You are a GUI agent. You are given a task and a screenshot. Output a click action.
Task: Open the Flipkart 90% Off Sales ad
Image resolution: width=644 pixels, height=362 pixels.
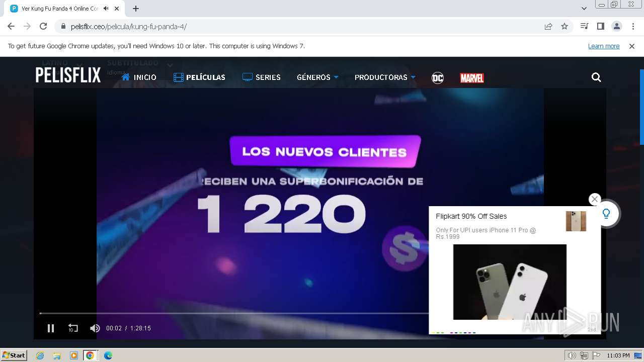[471, 216]
